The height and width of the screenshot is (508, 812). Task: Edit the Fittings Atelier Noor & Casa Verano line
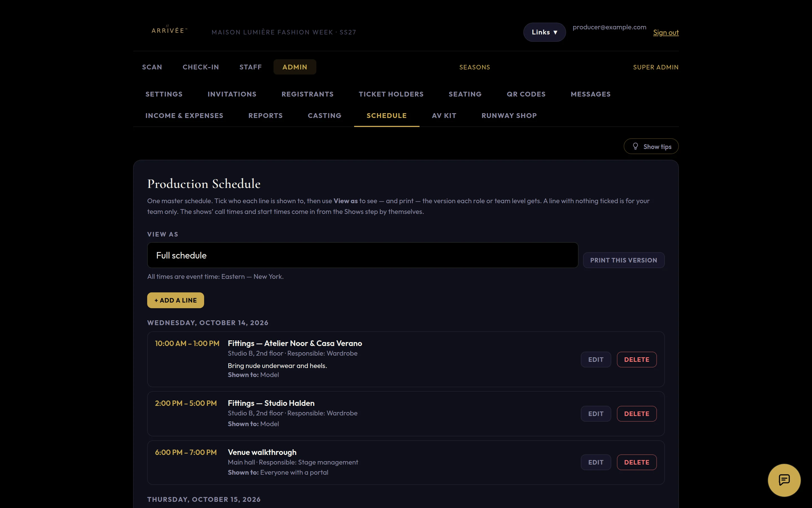pyautogui.click(x=595, y=360)
